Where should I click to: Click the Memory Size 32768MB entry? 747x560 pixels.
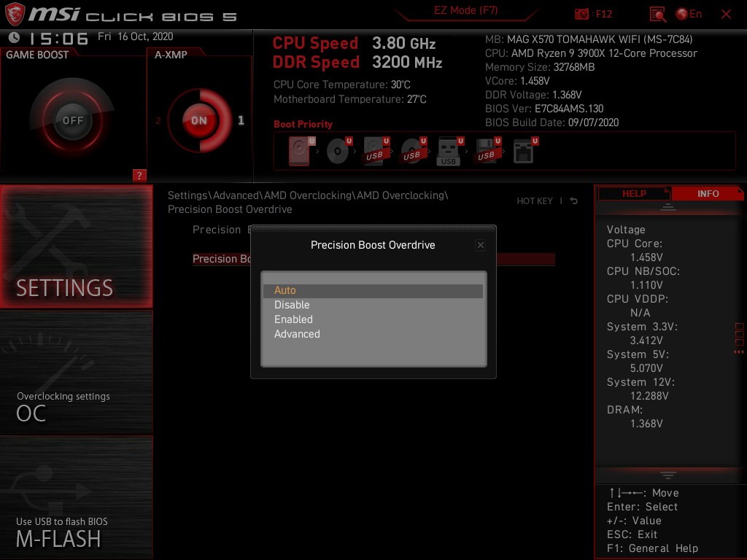pyautogui.click(x=540, y=67)
